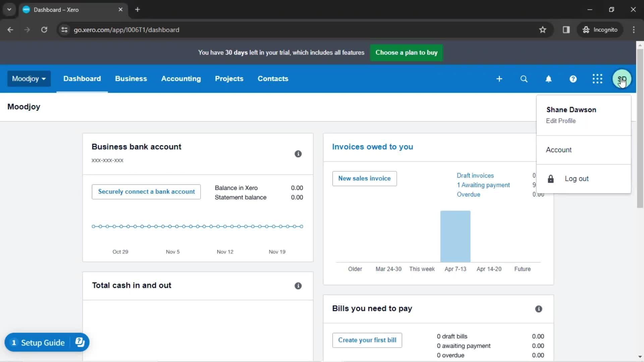Open the notifications bell

tap(548, 79)
